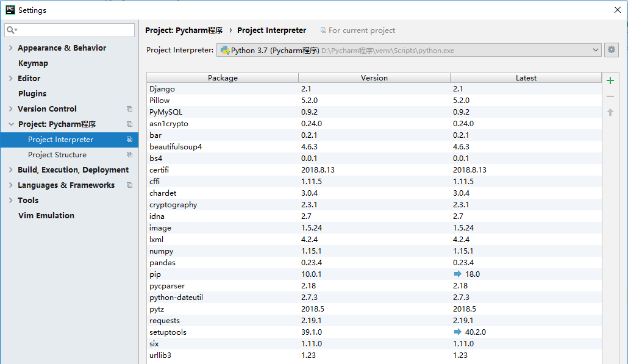Select the urllib3 package row

[x=374, y=355]
